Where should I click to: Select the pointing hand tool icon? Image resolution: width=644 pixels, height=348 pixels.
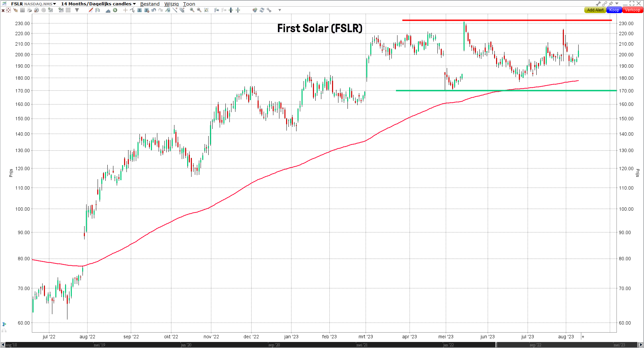tap(15, 10)
